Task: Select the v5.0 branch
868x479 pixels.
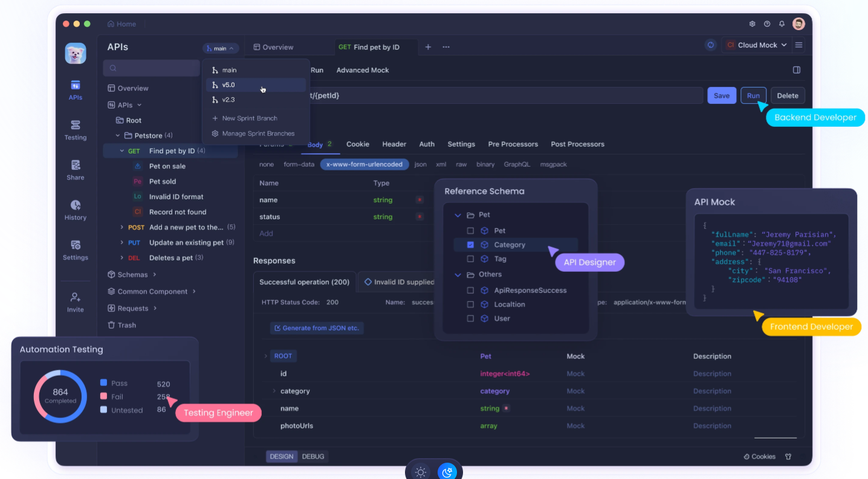Action: tap(228, 85)
